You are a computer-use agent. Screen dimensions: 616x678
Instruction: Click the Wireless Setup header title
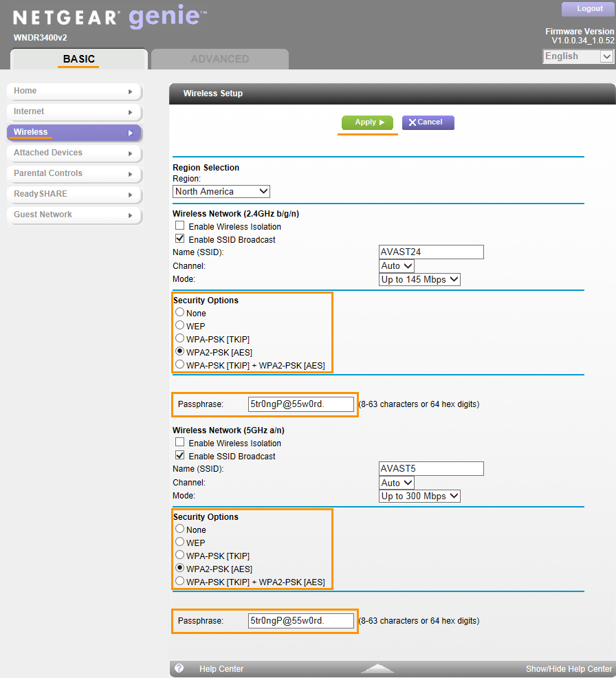tap(213, 94)
